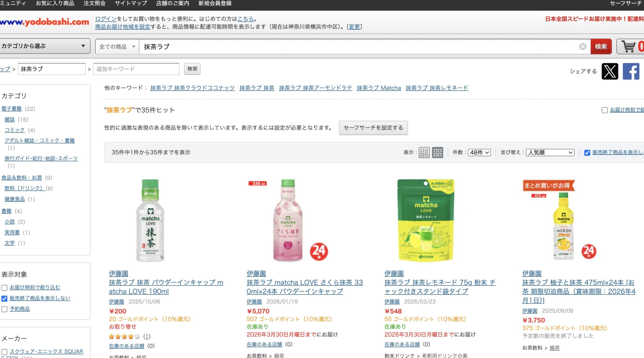Open the 人気順 sort dropdown
The height and width of the screenshot is (358, 644).
(550, 153)
